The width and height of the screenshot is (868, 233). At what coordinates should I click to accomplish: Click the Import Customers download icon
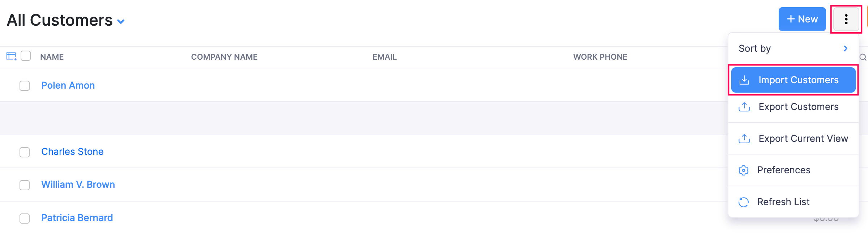(744, 80)
